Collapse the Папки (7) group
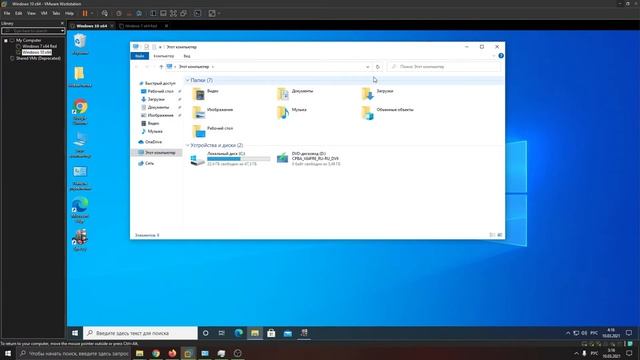Image resolution: width=640 pixels, height=360 pixels. 187,80
